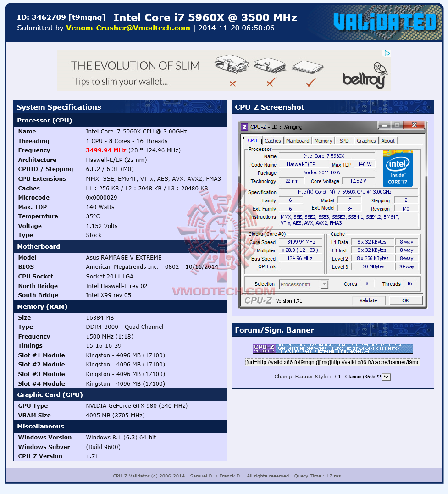448x494 pixels.
Task: Click the banner forum code input field
Action: coord(332,362)
